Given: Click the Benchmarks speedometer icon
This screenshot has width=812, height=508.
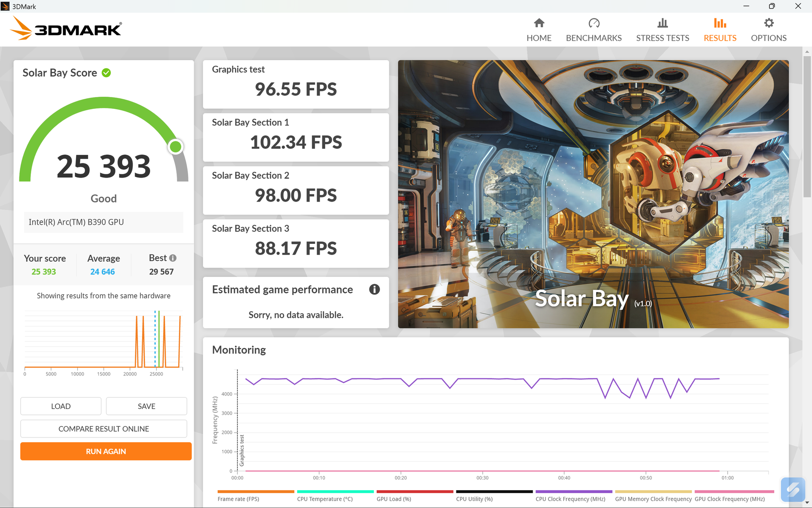Looking at the screenshot, I should tap(594, 24).
